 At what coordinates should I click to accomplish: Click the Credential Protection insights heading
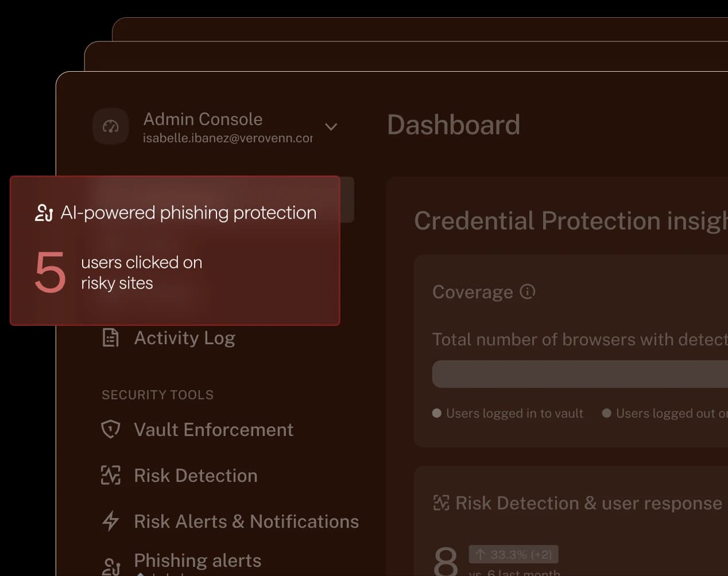571,221
